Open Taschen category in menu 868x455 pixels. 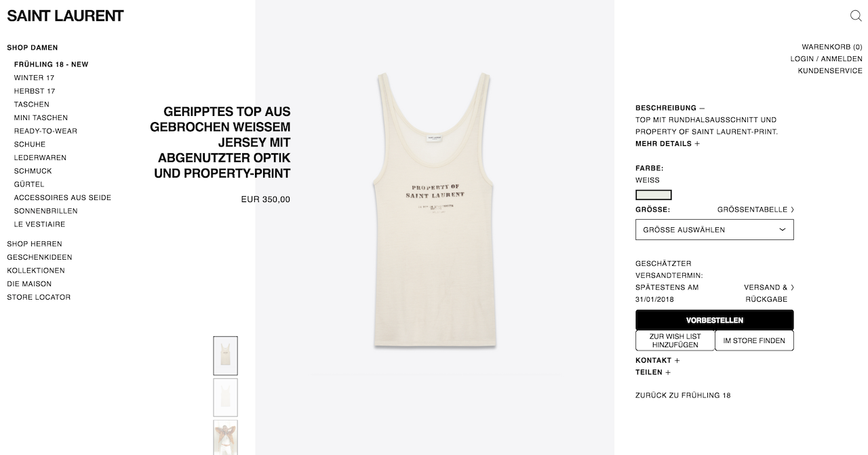32,104
